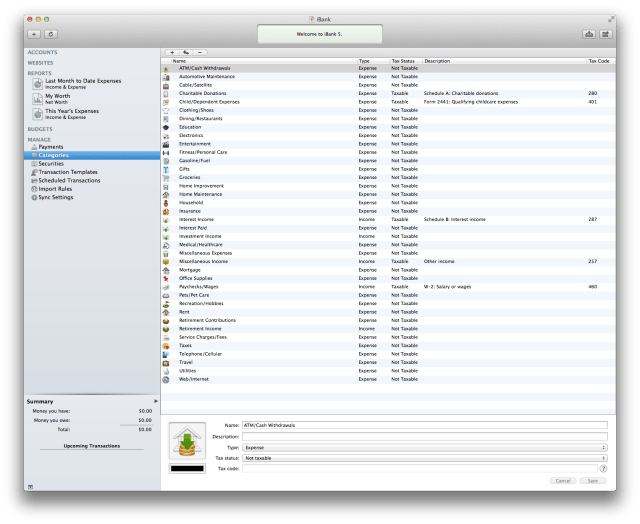
Task: Open Import Rules in the sidebar
Action: pyautogui.click(x=54, y=189)
